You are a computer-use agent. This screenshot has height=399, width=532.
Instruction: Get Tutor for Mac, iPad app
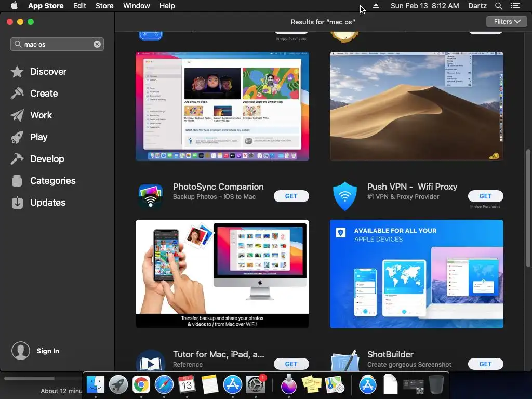click(x=291, y=364)
